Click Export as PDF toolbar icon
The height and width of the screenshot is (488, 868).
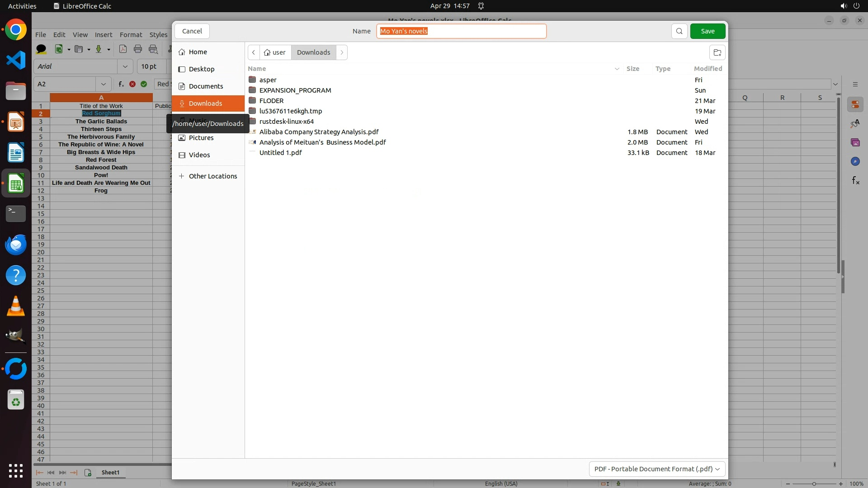point(123,49)
